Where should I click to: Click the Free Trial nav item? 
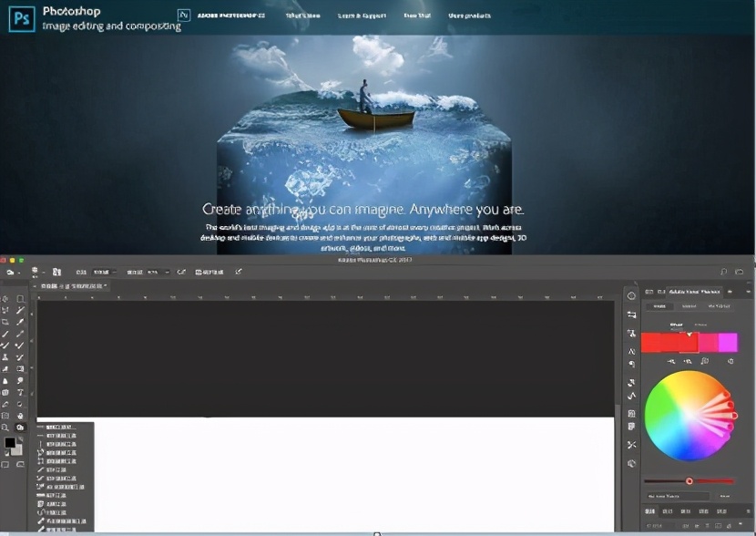417,15
